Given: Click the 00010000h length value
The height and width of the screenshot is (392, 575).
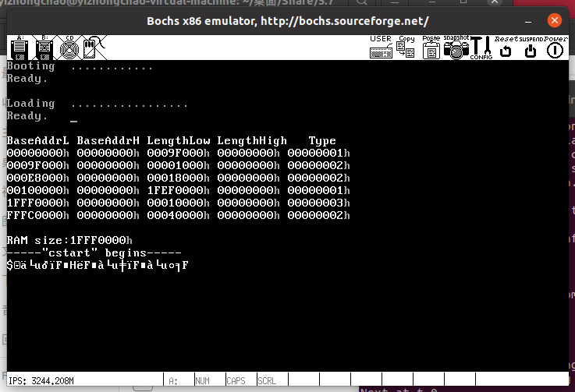Looking at the screenshot, I should point(178,203).
